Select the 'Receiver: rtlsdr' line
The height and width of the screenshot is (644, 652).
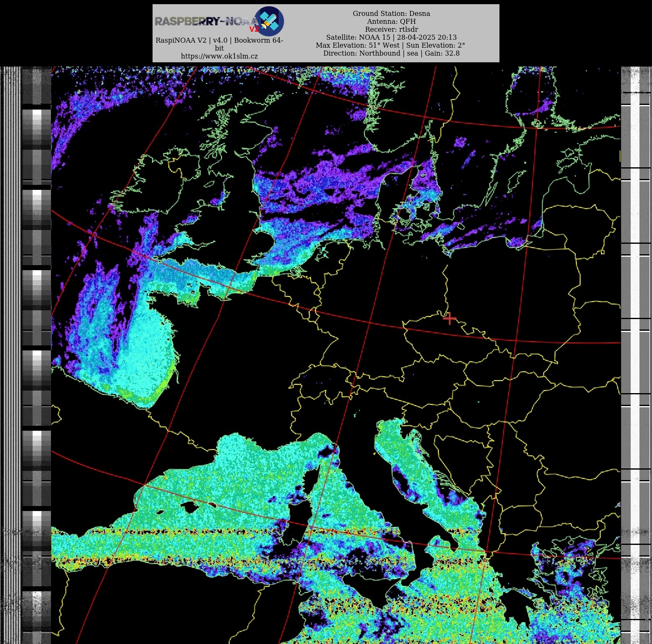pyautogui.click(x=391, y=29)
